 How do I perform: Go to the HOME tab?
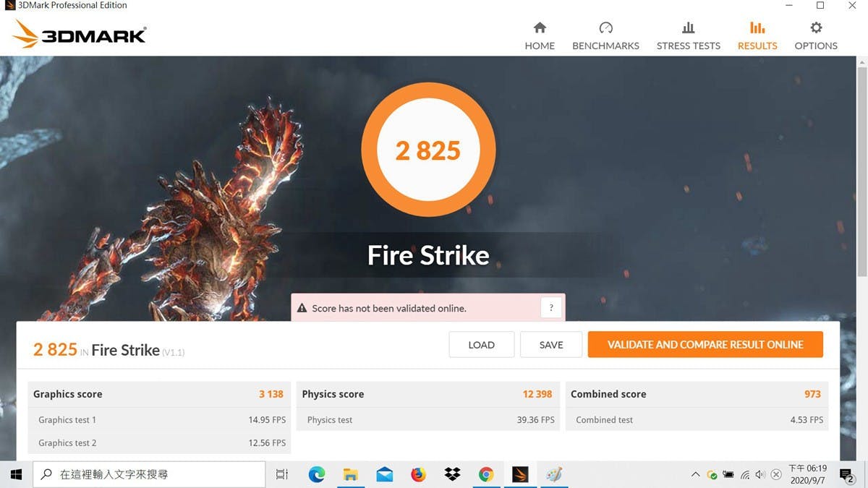[x=540, y=36]
